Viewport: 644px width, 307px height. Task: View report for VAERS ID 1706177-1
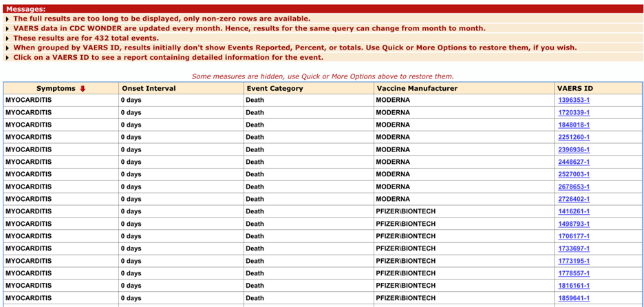pyautogui.click(x=573, y=237)
